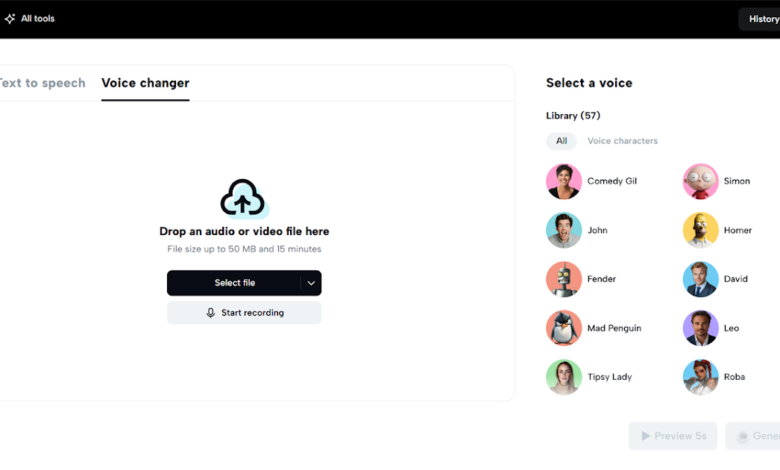This screenshot has width=780, height=470.
Task: Click the David name label
Action: pos(736,279)
